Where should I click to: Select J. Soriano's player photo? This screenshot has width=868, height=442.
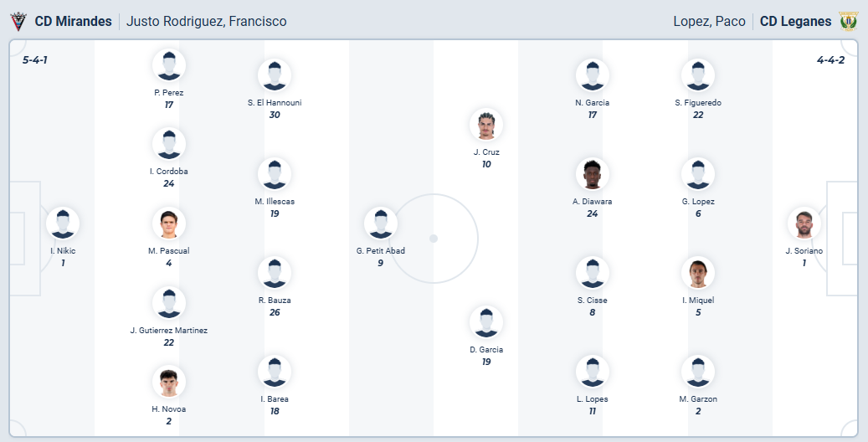[x=804, y=224]
